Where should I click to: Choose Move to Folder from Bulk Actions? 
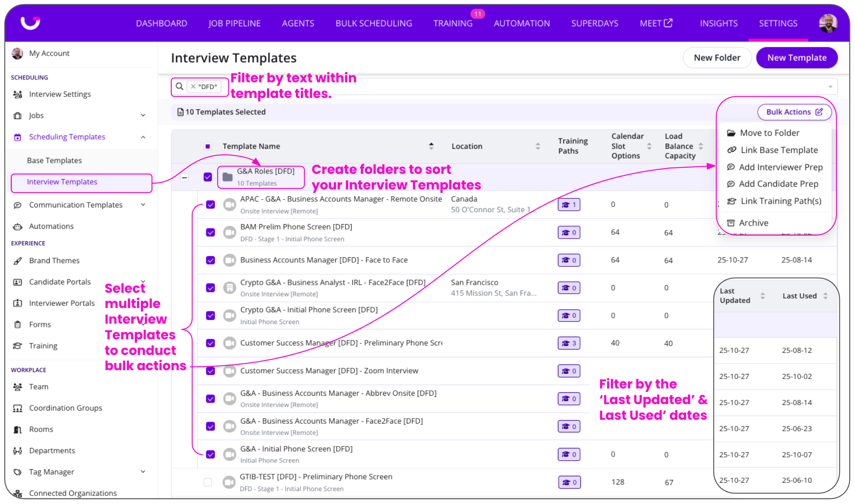(x=769, y=133)
